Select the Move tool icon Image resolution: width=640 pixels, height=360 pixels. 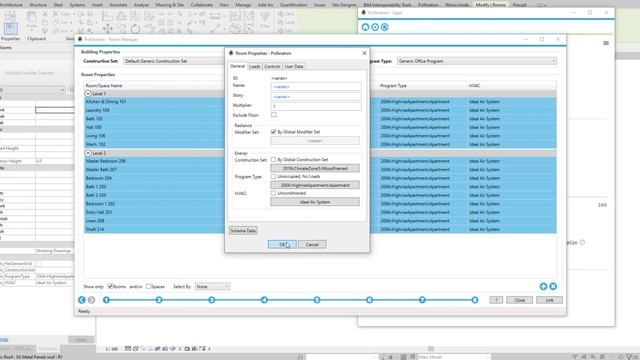point(108,29)
